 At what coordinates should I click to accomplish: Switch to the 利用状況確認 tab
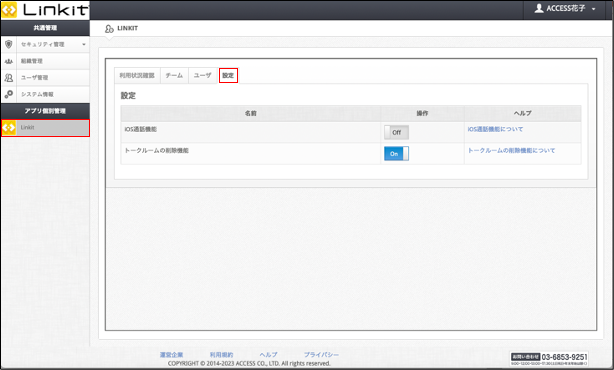pyautogui.click(x=137, y=76)
